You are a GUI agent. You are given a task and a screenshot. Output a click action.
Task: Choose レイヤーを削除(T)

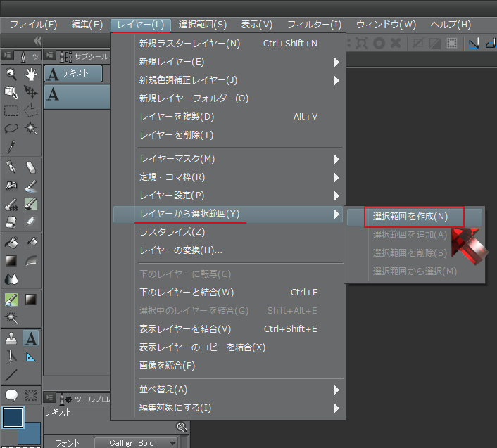pos(228,135)
